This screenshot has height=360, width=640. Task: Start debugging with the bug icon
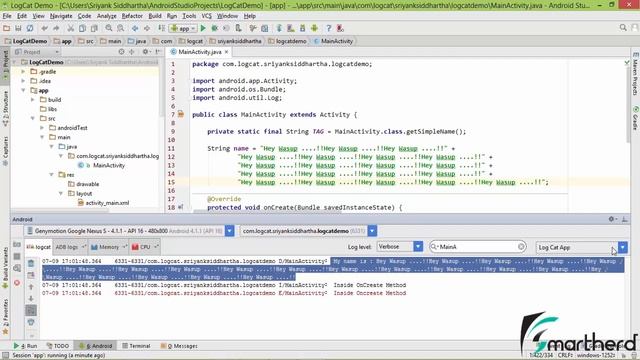(215, 28)
